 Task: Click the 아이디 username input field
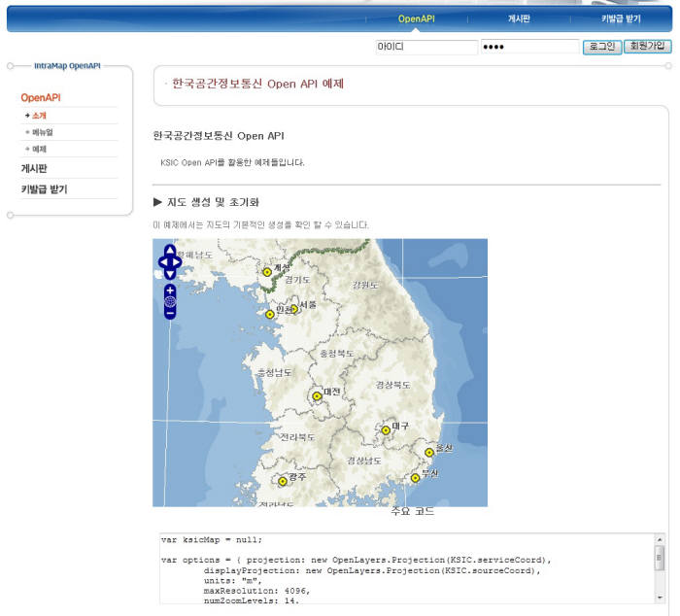(426, 47)
